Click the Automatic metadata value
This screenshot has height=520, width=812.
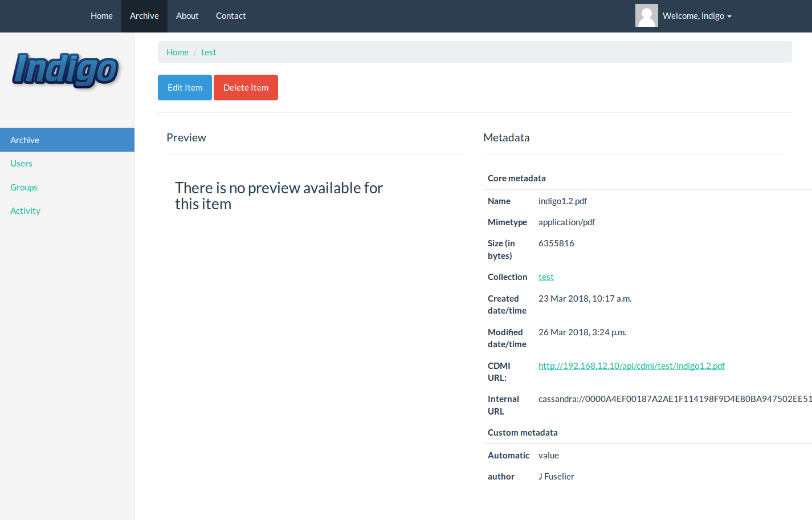coord(549,456)
